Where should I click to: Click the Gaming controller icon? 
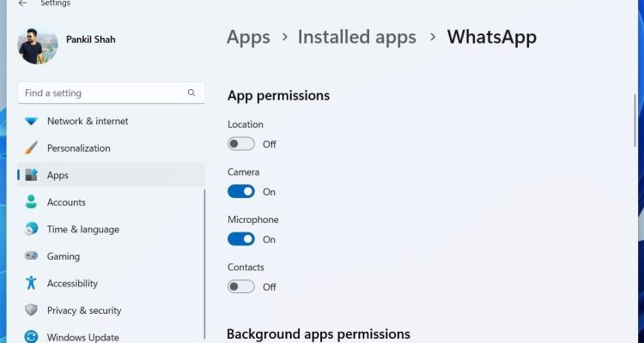[x=31, y=256]
